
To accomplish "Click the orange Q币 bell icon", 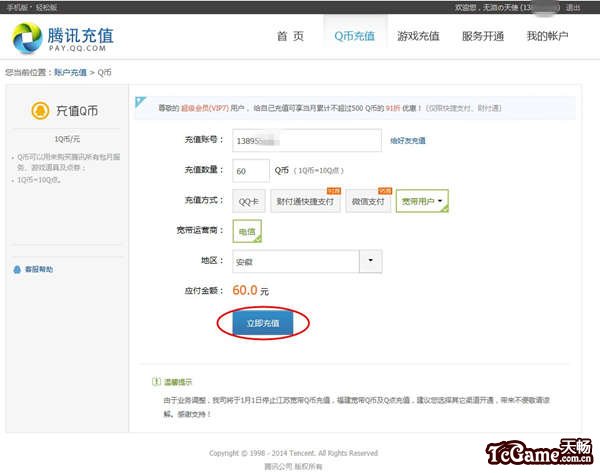I will [40, 111].
